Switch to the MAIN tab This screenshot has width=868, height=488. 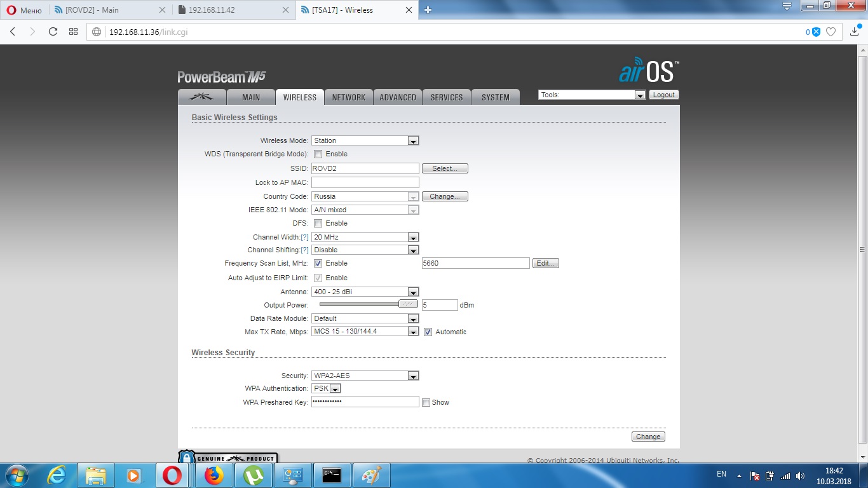[x=251, y=97]
